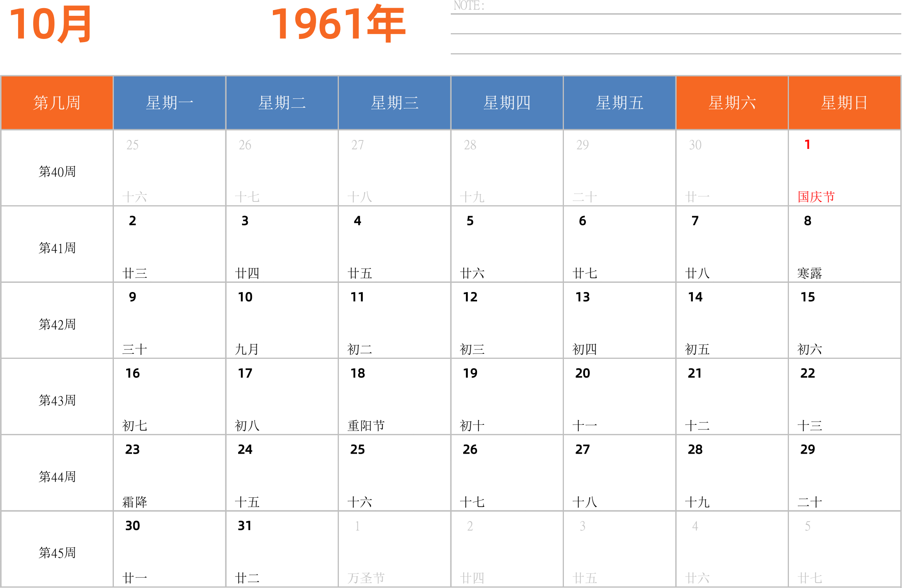Image resolution: width=902 pixels, height=588 pixels.
Task: Select date 18 in week 43
Action: (x=357, y=373)
